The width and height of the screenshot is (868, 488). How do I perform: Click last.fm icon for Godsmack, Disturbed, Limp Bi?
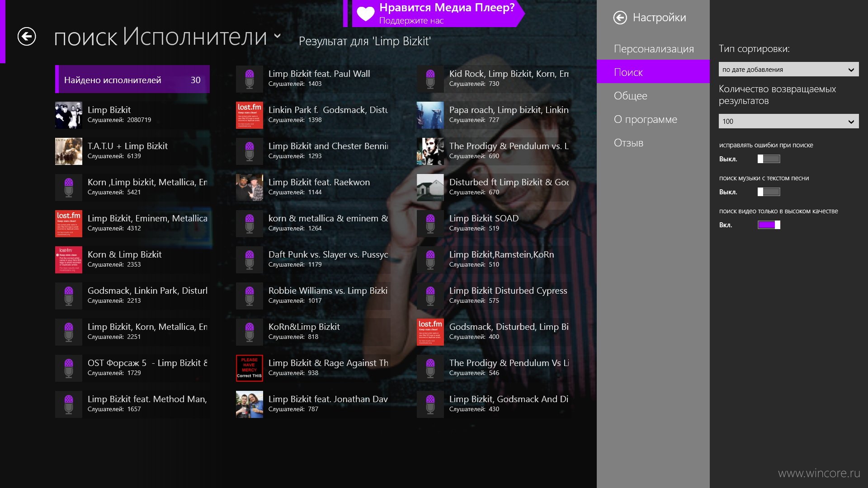(x=430, y=332)
